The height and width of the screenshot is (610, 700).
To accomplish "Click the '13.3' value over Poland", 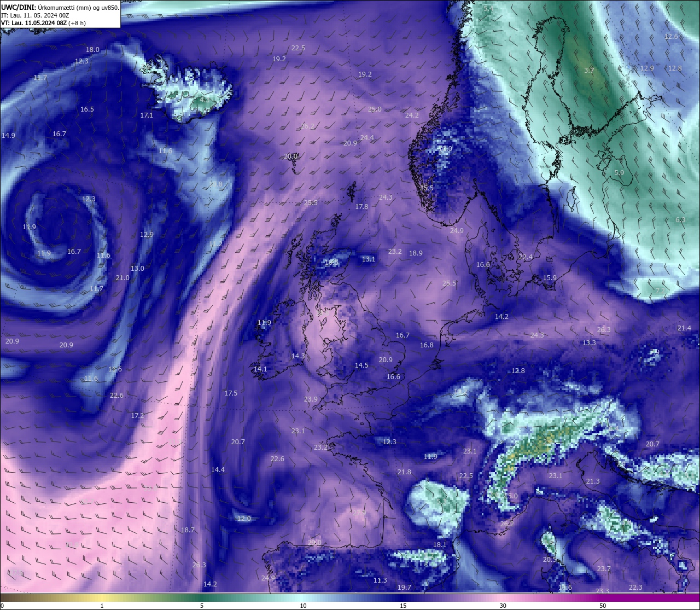I will [x=589, y=343].
